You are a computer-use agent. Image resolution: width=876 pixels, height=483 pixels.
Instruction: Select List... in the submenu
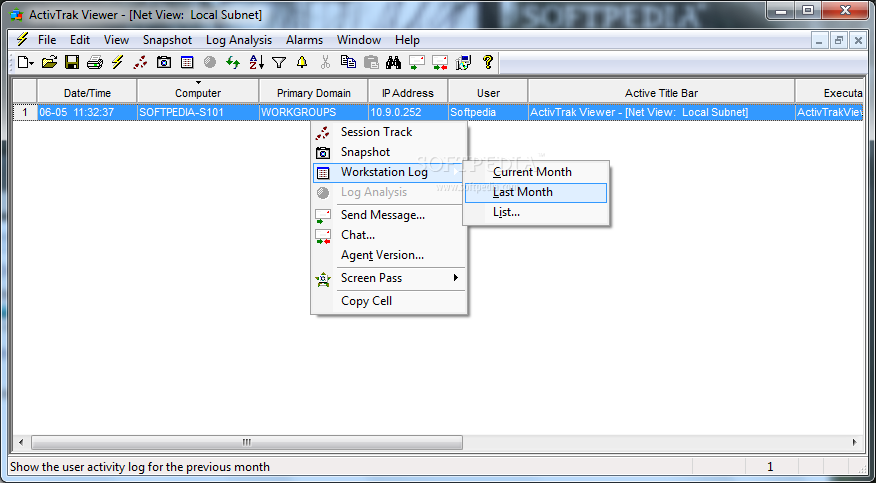[x=536, y=213]
